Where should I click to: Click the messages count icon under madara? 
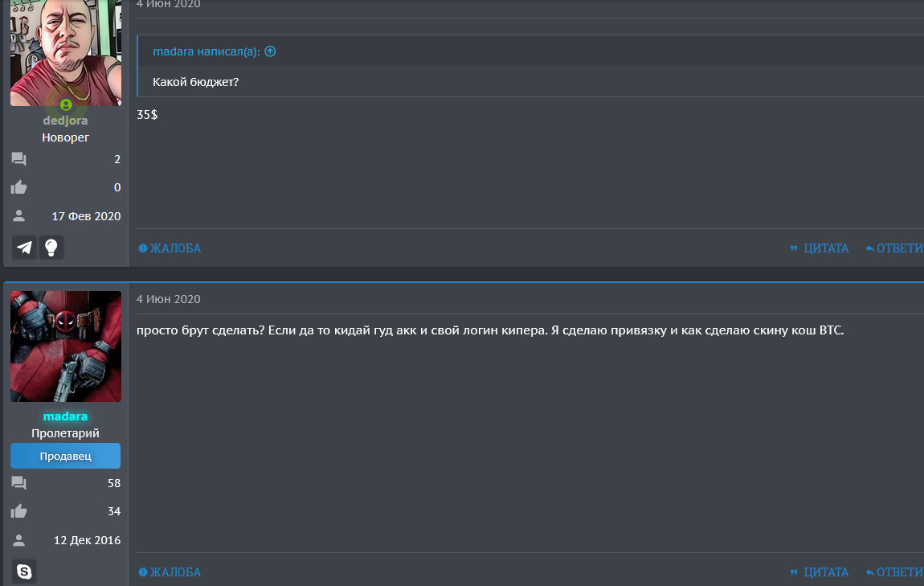tap(19, 483)
